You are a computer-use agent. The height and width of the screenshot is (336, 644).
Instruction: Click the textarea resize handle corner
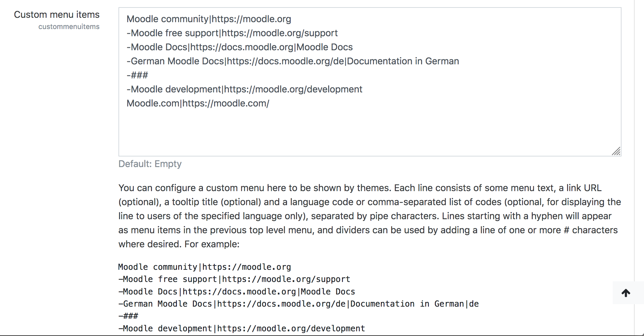pos(616,151)
